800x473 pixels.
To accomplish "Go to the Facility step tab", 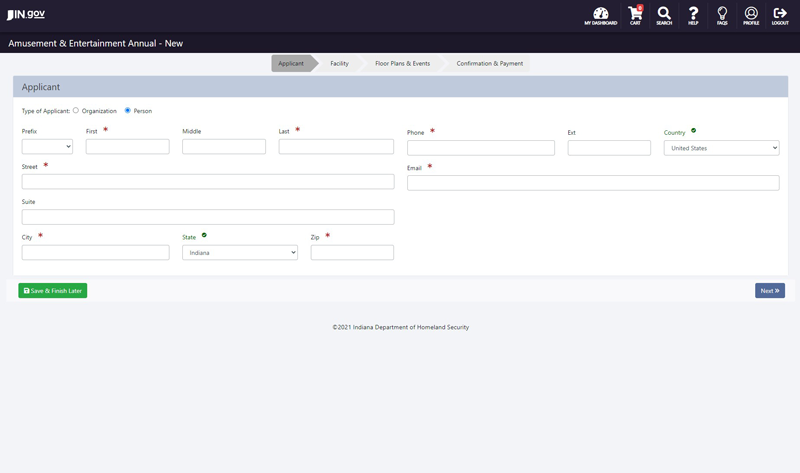I will point(339,64).
